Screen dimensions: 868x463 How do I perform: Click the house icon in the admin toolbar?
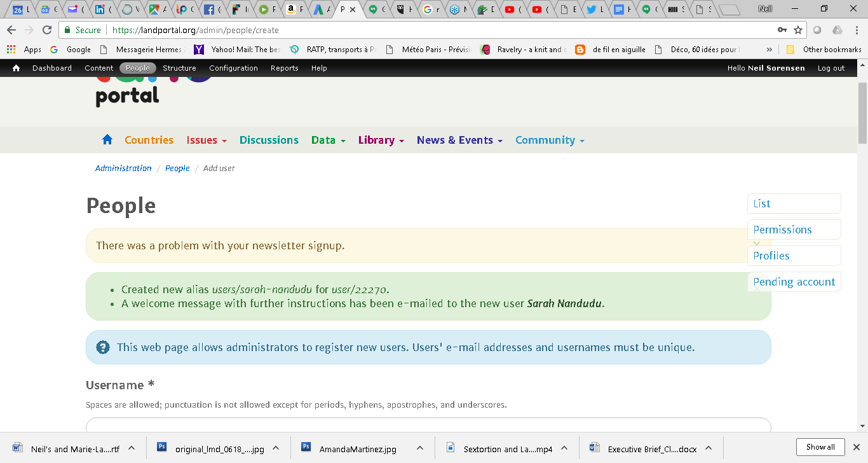tap(16, 68)
